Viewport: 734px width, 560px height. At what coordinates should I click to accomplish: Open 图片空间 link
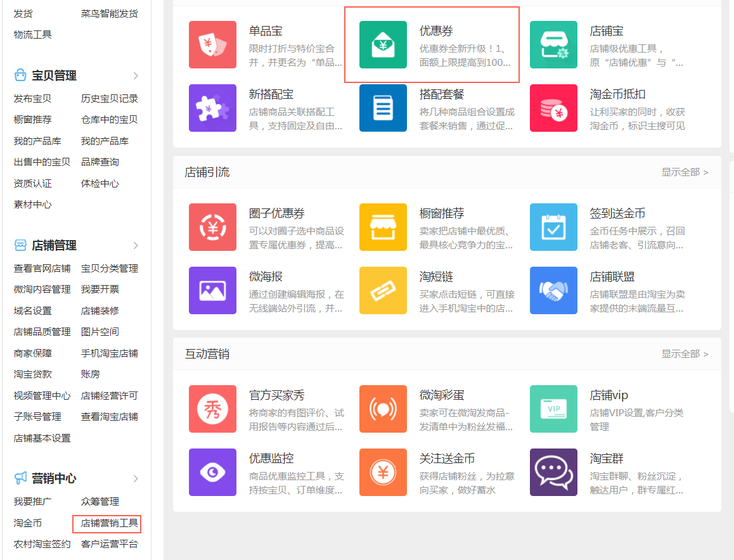(100, 332)
